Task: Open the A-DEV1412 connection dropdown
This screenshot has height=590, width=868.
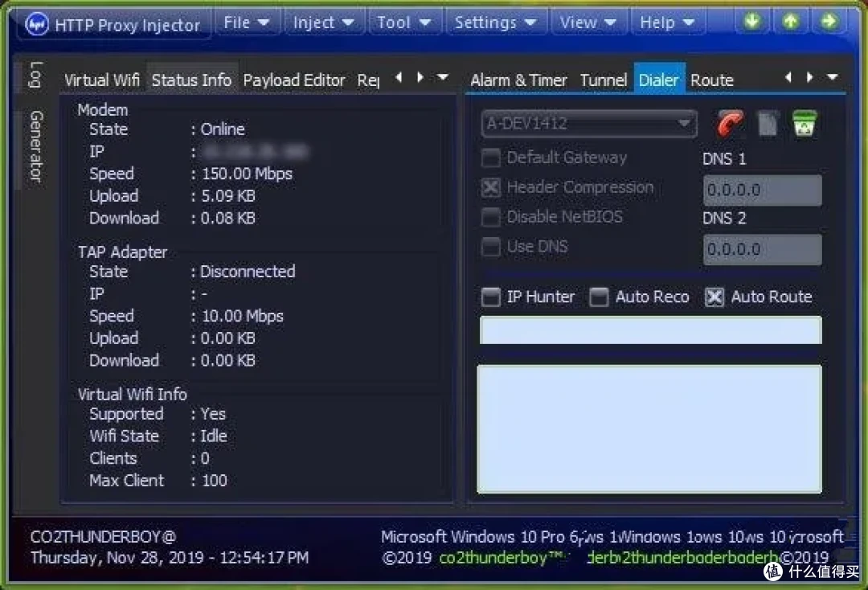Action: point(589,124)
